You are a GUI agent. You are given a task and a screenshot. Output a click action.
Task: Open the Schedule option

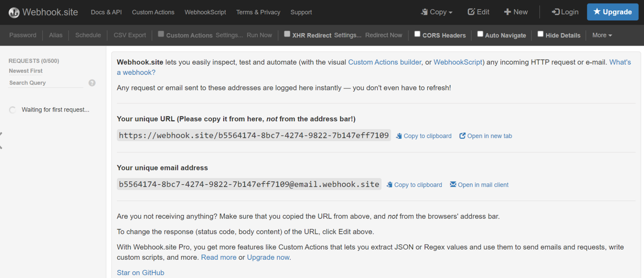(x=88, y=35)
